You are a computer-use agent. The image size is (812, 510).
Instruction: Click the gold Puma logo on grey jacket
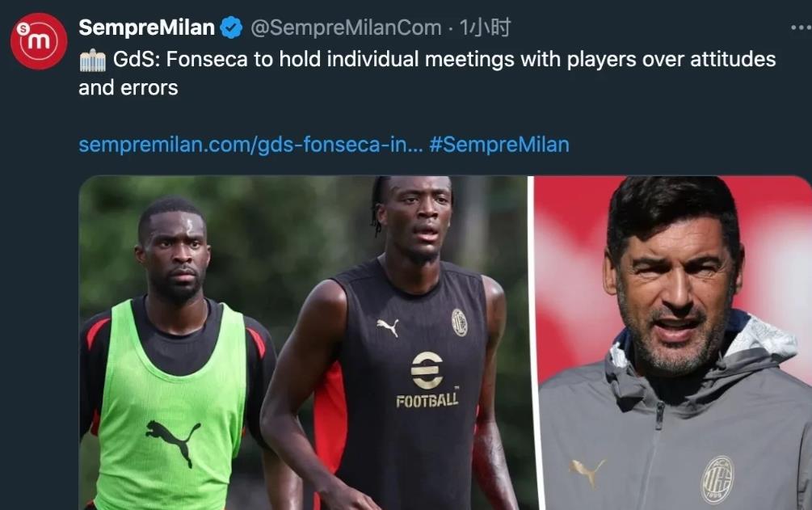[587, 471]
